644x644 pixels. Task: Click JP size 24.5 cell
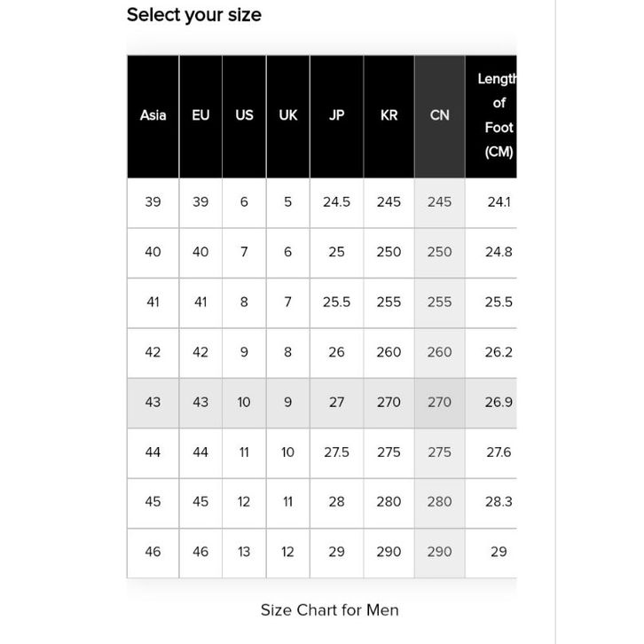[336, 202]
